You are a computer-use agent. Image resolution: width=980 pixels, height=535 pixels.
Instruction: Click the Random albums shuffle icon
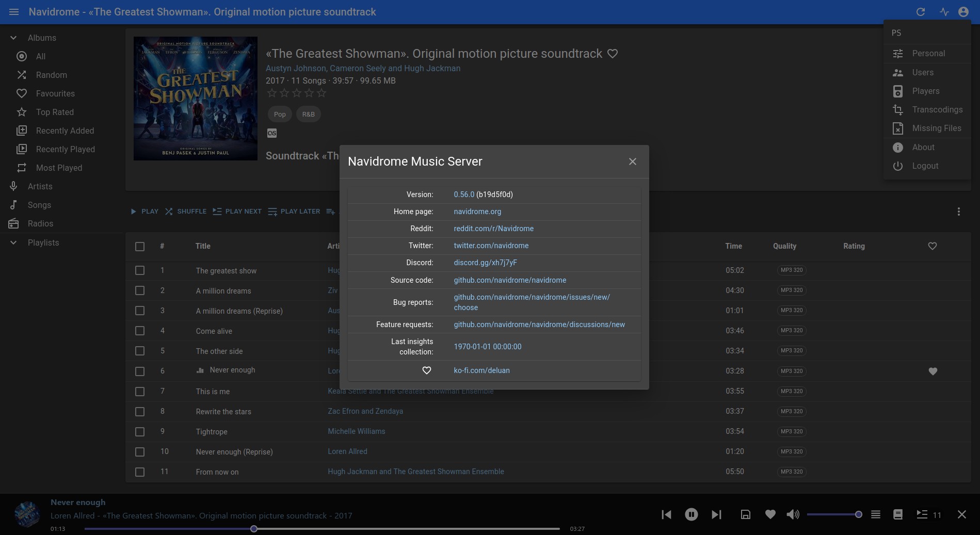tap(22, 75)
